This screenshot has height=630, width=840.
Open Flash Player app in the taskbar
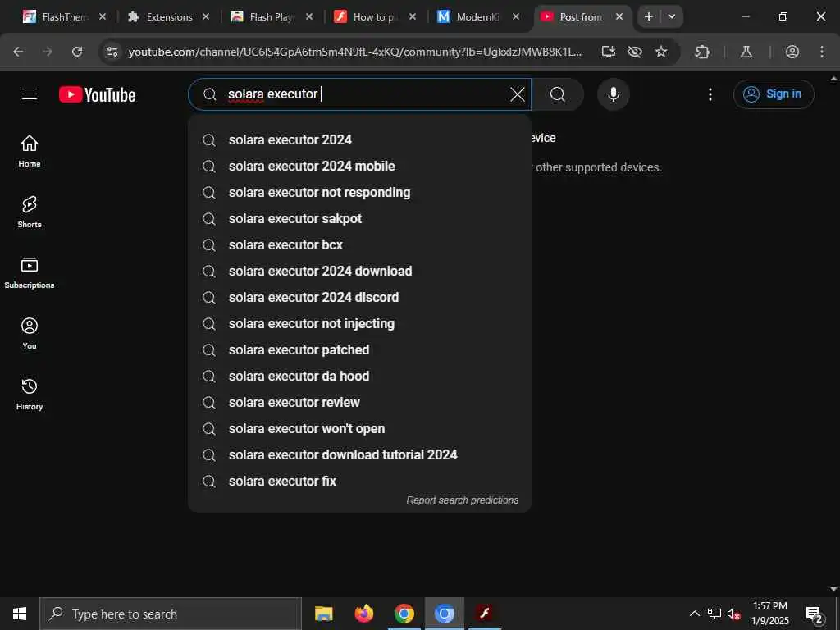point(485,614)
